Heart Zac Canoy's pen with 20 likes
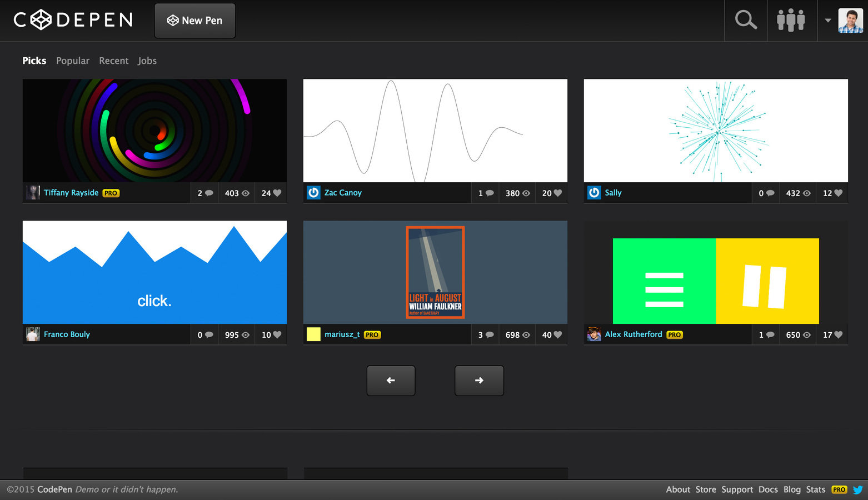The height and width of the screenshot is (500, 868). click(x=552, y=193)
